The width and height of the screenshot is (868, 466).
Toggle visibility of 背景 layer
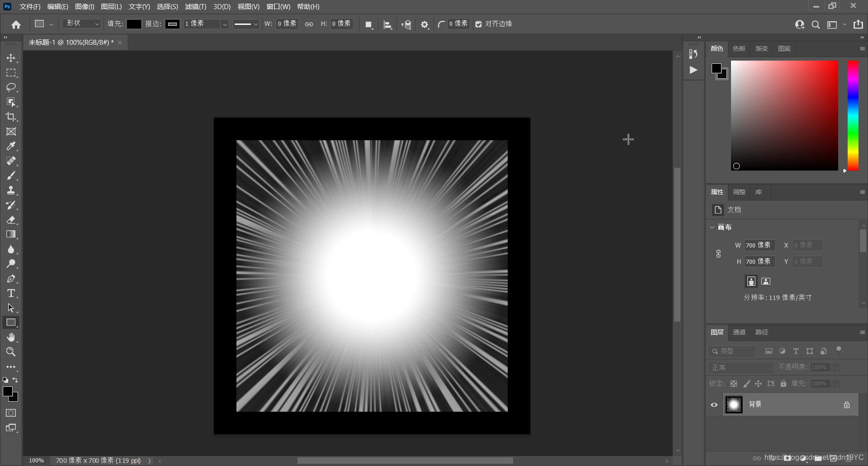[x=714, y=405]
